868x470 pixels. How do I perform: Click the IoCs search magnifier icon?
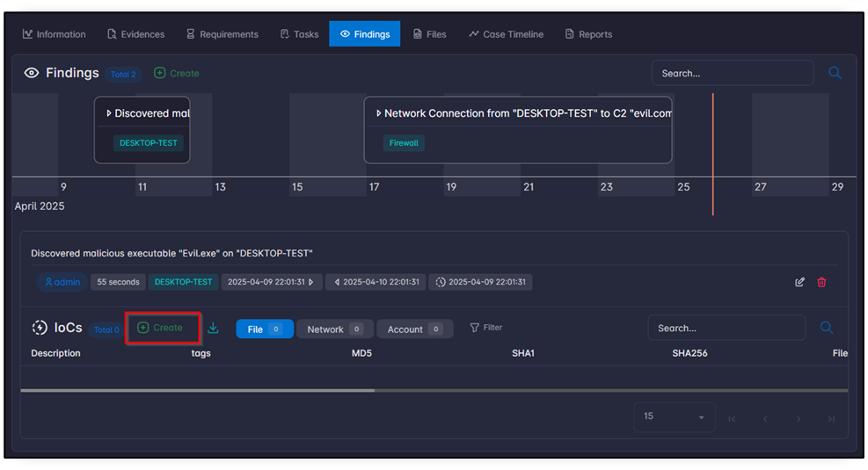[827, 328]
